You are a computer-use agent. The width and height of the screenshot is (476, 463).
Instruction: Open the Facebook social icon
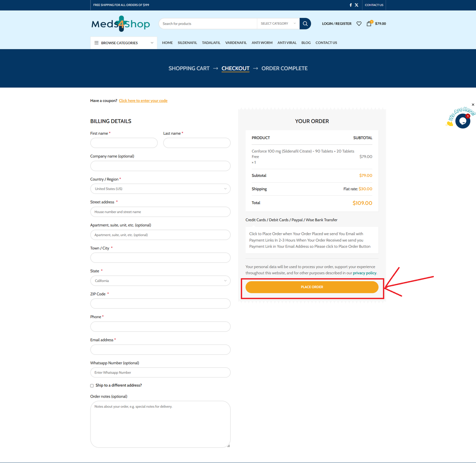coord(350,5)
